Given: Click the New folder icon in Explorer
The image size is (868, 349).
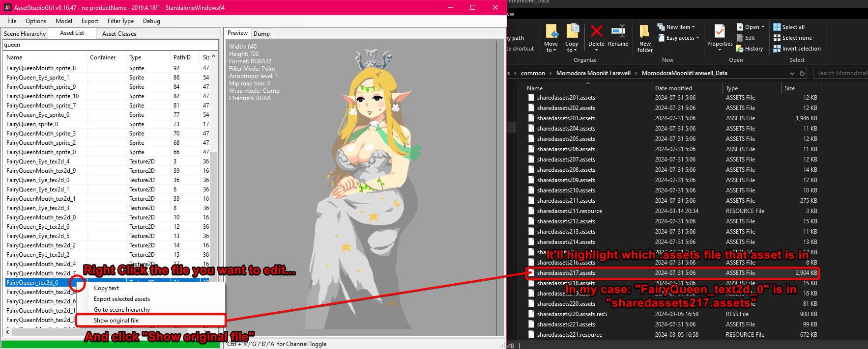Looking at the screenshot, I should pos(644,31).
